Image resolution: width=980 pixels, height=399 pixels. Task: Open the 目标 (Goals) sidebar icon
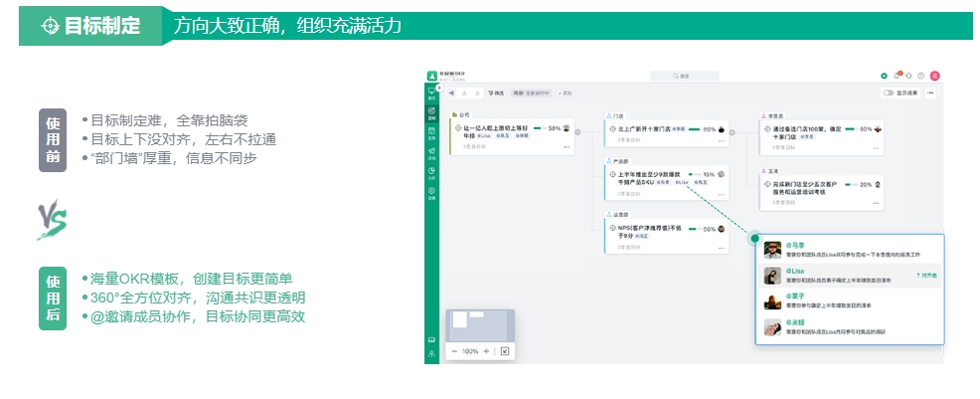(431, 110)
